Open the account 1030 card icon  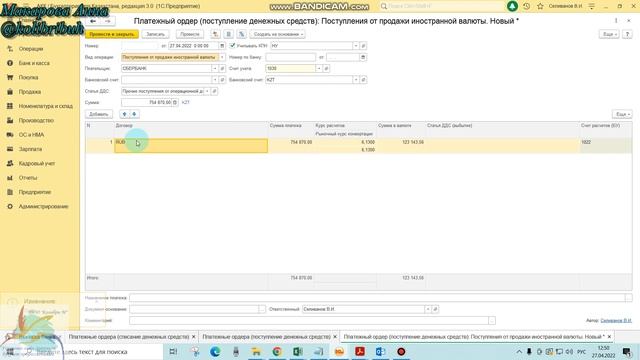326,69
